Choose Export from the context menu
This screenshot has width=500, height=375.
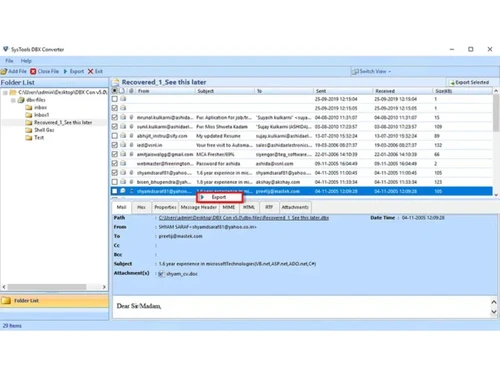220,197
